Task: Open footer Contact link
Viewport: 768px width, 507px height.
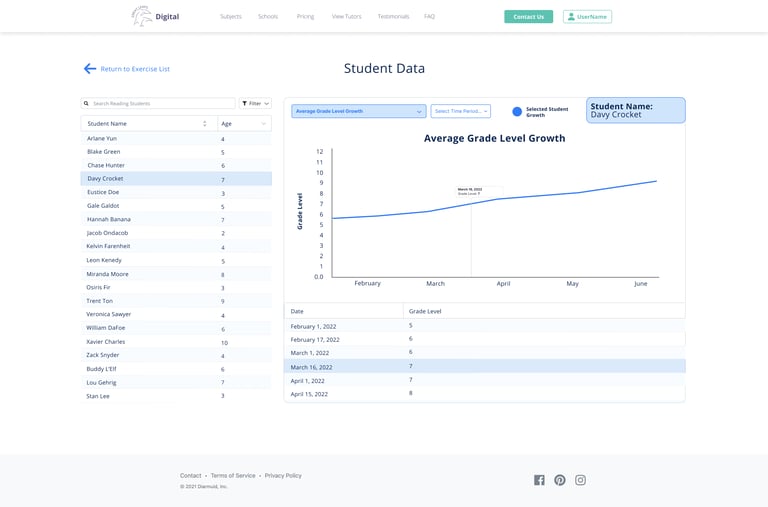Action: (x=191, y=476)
